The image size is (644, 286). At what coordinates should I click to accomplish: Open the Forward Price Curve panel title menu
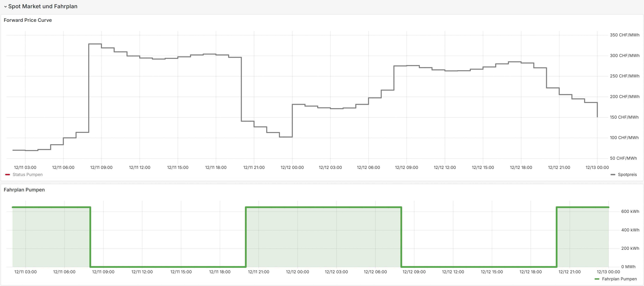(x=28, y=20)
